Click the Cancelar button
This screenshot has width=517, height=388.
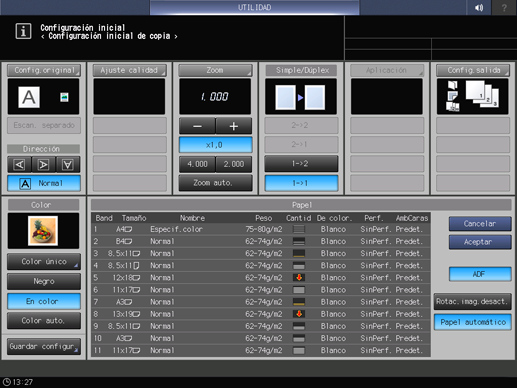click(x=480, y=224)
